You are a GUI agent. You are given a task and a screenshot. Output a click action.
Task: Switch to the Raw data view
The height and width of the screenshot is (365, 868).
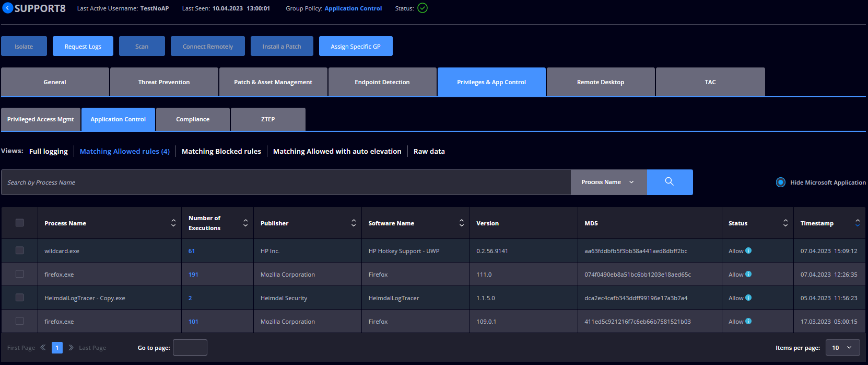(429, 151)
